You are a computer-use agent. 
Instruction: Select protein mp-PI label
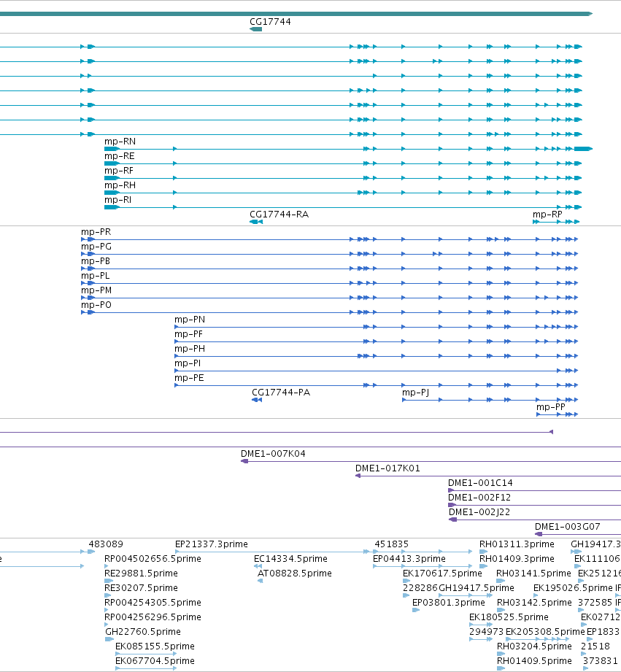[188, 363]
